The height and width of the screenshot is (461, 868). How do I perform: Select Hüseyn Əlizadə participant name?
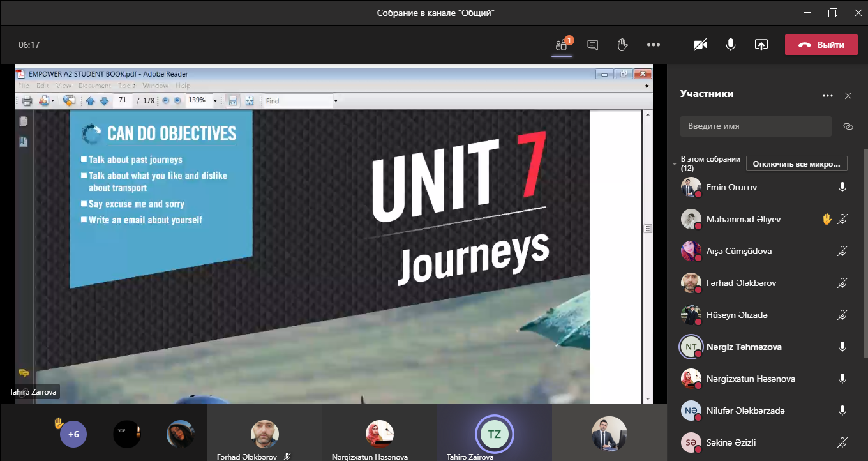pos(737,315)
